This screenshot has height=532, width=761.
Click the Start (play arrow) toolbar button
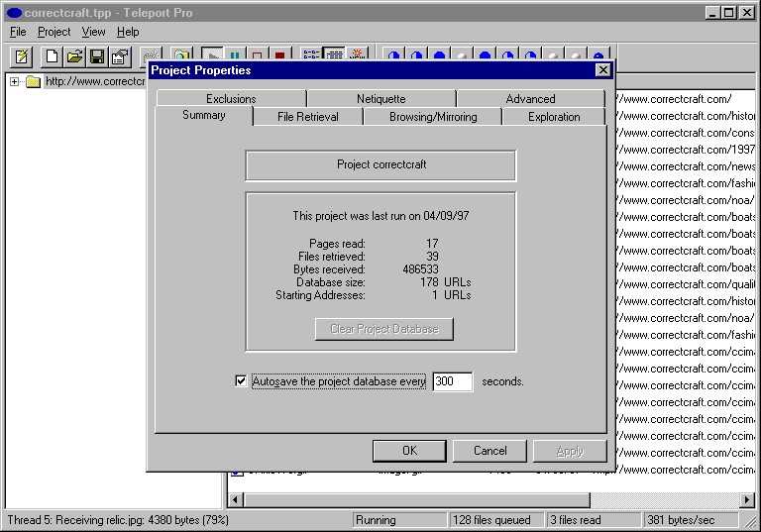[x=212, y=53]
